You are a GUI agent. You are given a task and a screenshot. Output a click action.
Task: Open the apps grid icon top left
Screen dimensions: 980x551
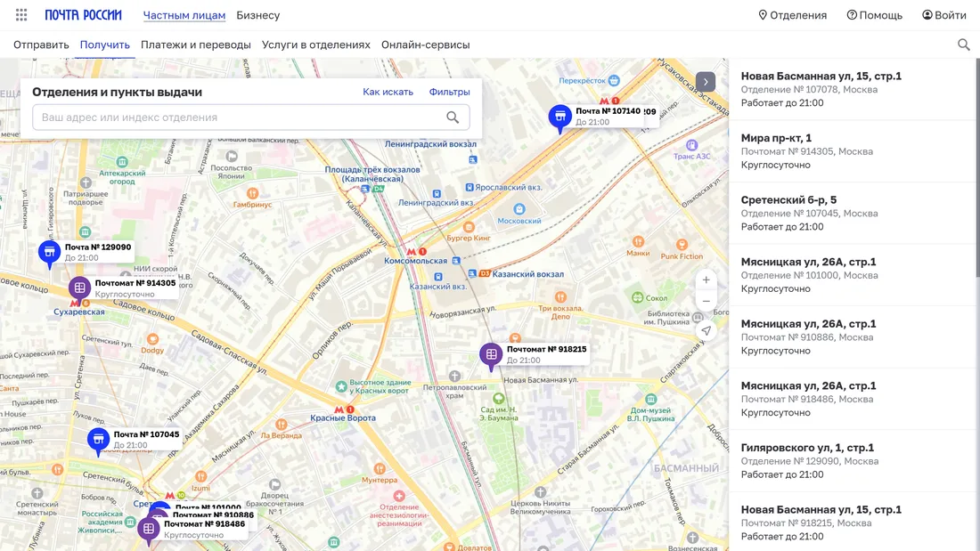tap(21, 14)
